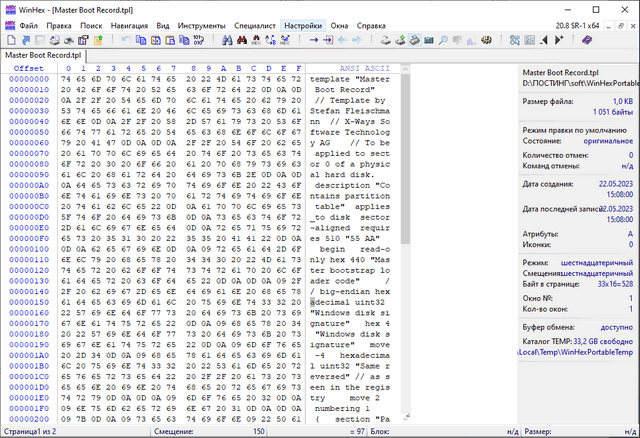
Task: Click the purple Help book icon
Action: point(587,39)
